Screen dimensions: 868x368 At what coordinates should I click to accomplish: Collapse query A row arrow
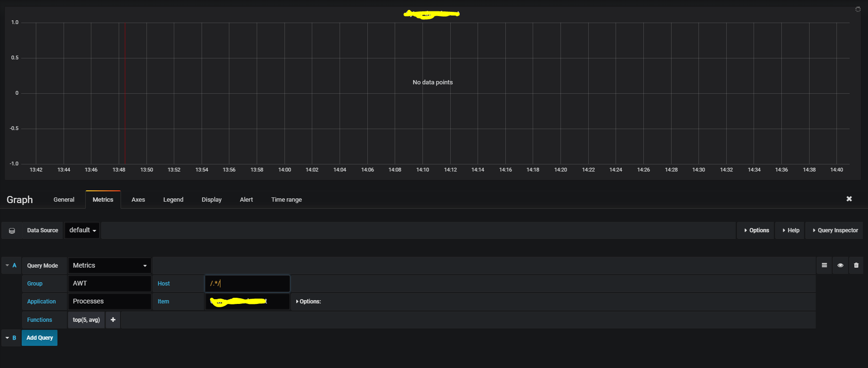(7, 265)
